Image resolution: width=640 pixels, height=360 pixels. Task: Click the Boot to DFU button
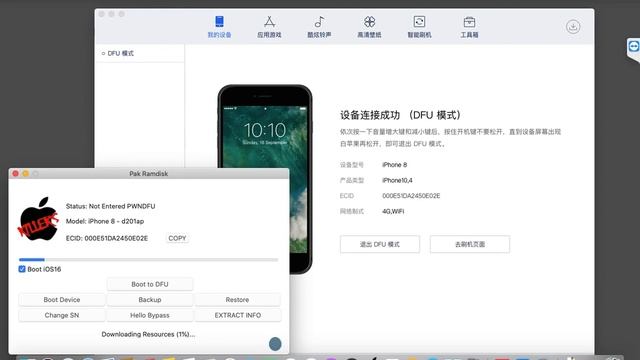point(150,284)
